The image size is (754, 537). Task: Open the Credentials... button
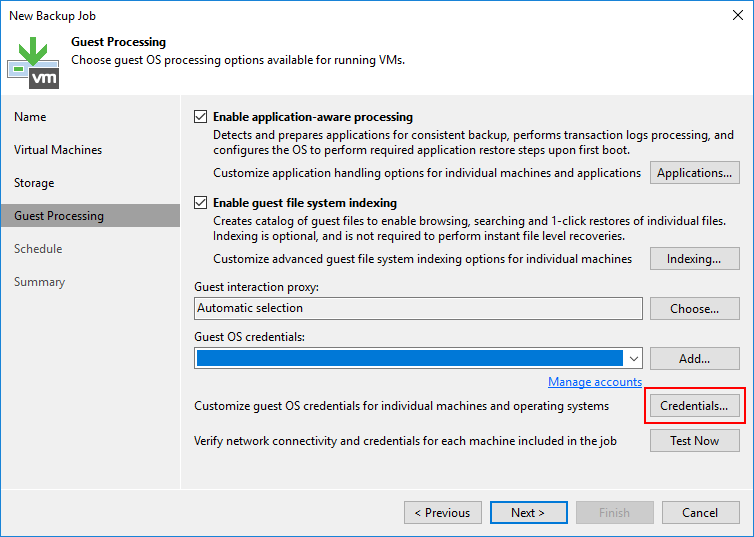tap(695, 406)
